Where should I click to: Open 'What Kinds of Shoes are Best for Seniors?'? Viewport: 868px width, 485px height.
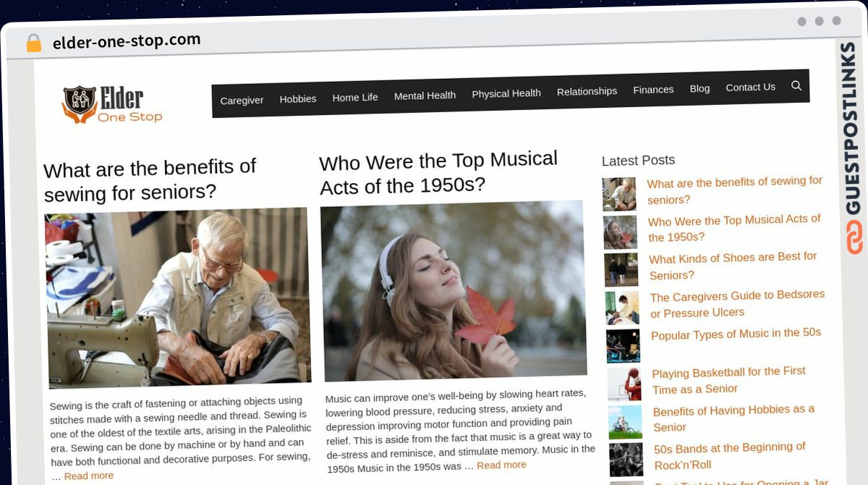733,266
